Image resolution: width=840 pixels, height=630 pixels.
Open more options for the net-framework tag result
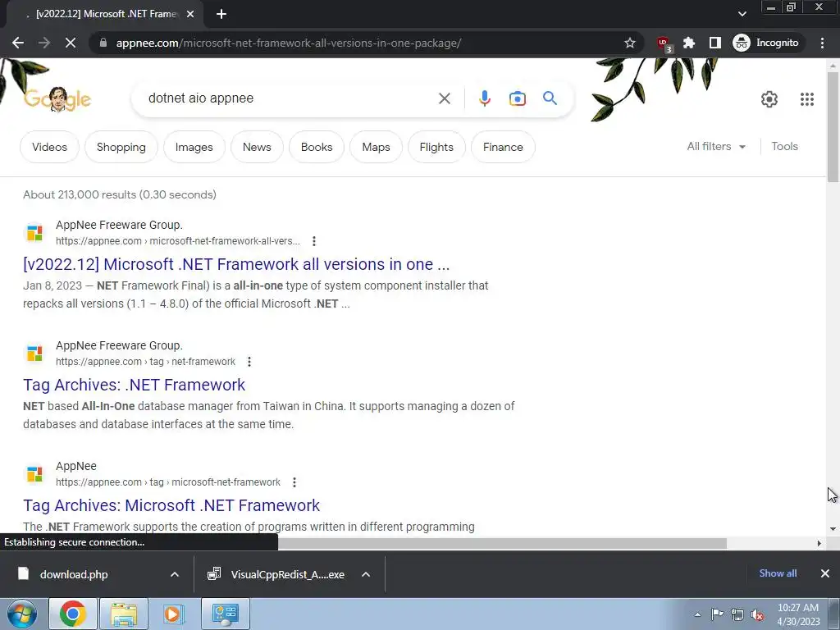249,362
